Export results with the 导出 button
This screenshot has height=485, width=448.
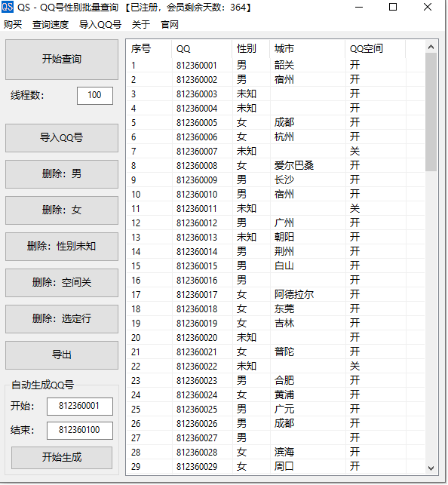pyautogui.click(x=62, y=355)
